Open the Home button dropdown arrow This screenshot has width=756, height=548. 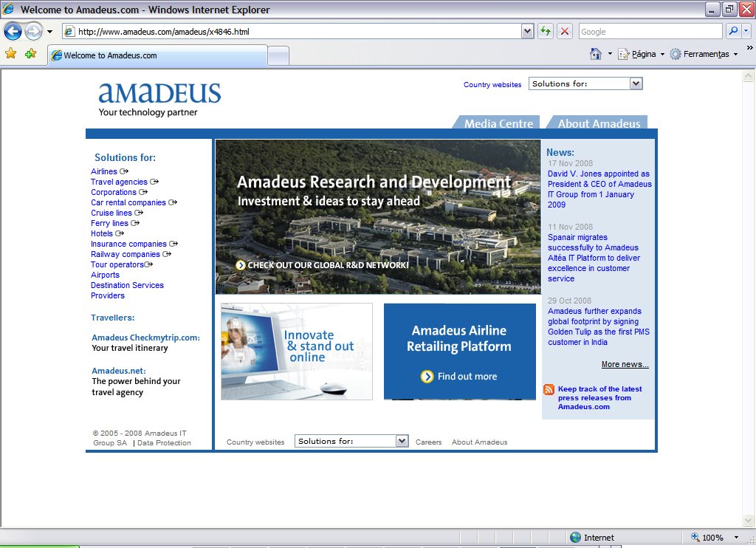[610, 54]
